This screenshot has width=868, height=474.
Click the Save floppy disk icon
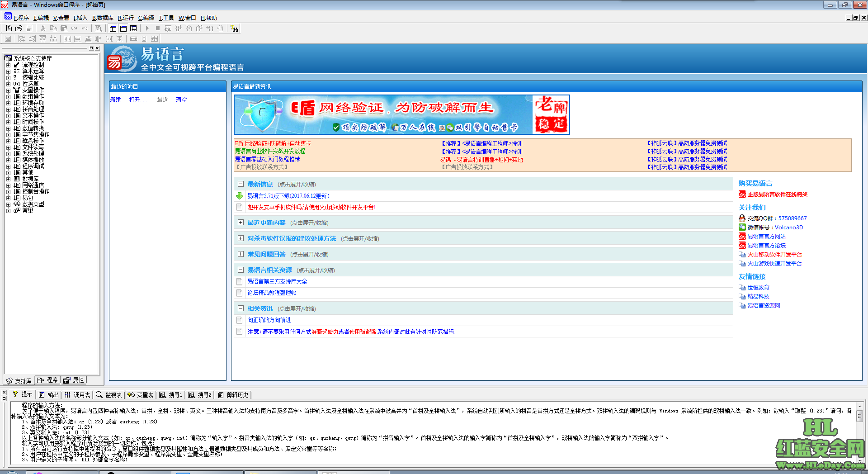[x=29, y=28]
